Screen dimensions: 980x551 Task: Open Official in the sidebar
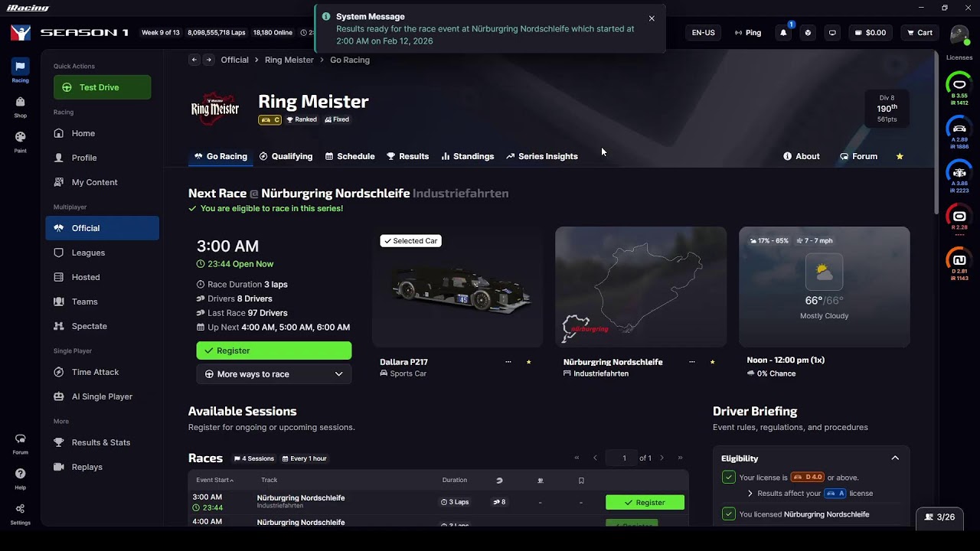tap(103, 228)
